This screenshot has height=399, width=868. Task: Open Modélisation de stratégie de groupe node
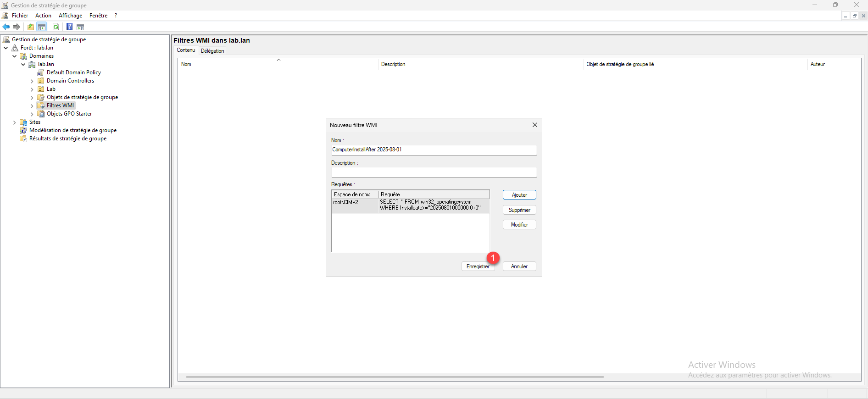(x=72, y=130)
